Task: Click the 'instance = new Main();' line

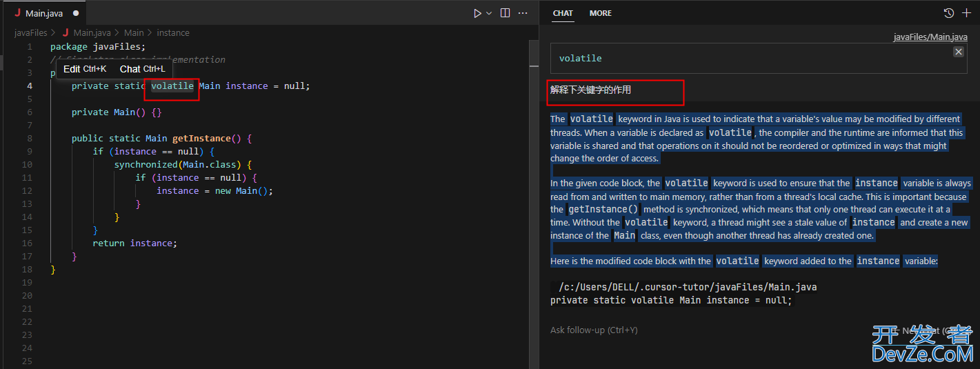Action: coord(215,191)
